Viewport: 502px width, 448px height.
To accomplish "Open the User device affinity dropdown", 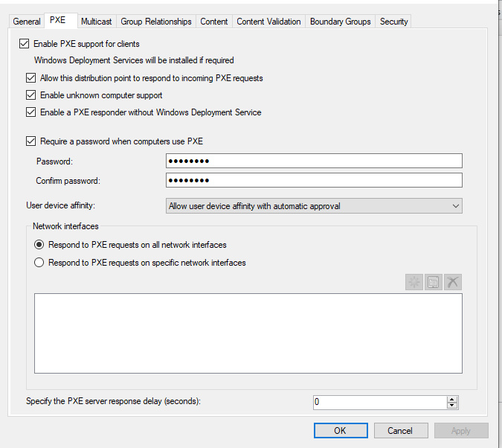I will [x=314, y=205].
